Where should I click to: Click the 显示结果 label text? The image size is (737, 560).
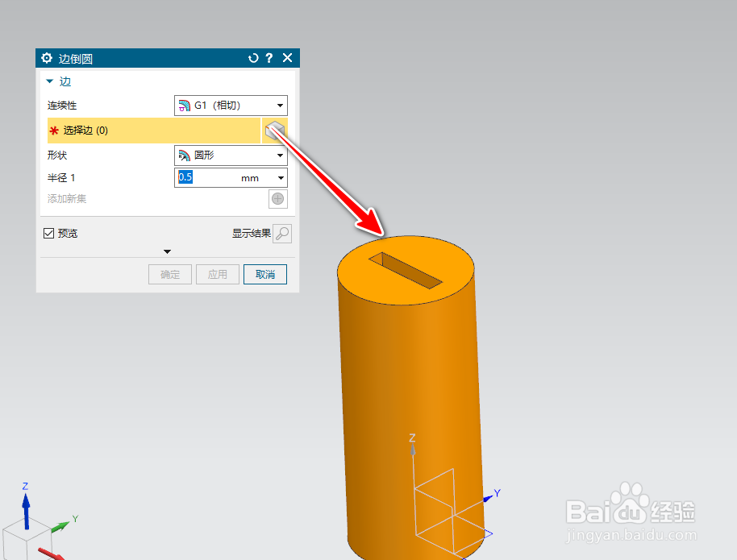(x=252, y=233)
